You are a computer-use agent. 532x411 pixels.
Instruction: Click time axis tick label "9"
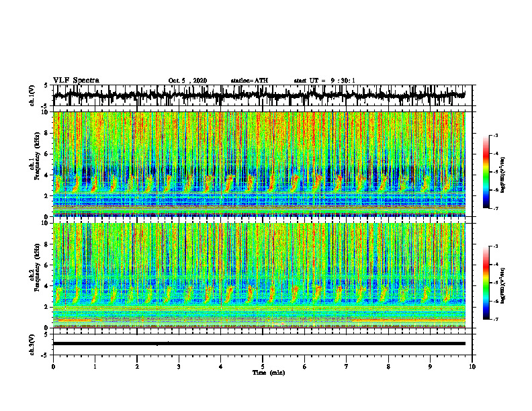[430, 367]
